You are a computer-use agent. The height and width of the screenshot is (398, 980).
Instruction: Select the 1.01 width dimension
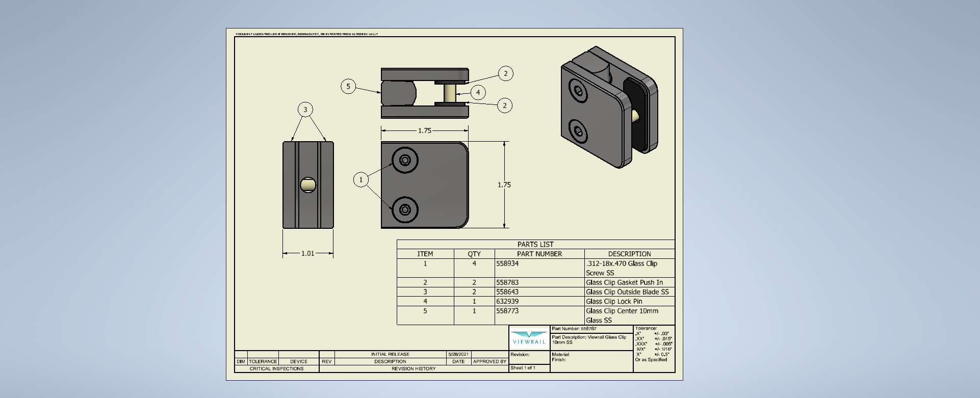tap(307, 253)
